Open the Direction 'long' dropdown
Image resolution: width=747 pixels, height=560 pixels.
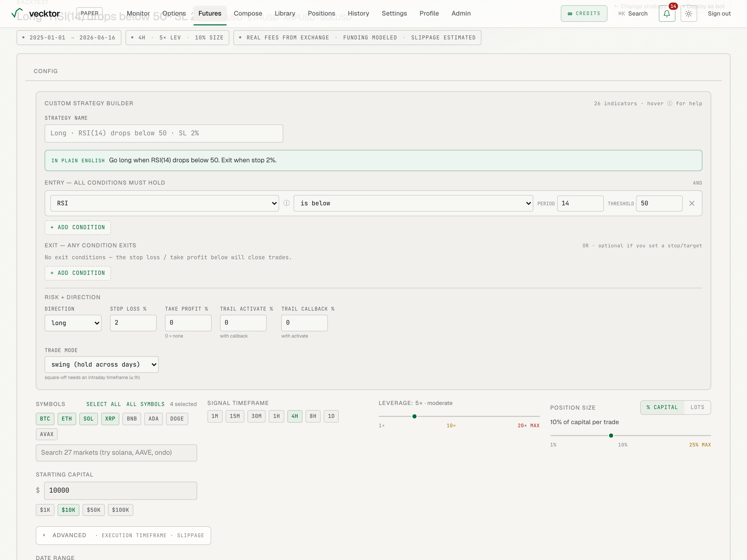click(x=73, y=323)
